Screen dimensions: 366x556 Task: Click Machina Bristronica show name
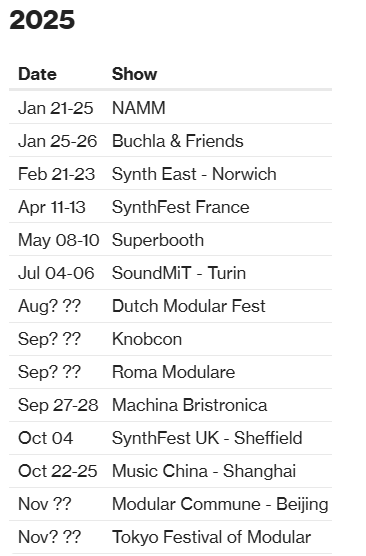point(189,405)
